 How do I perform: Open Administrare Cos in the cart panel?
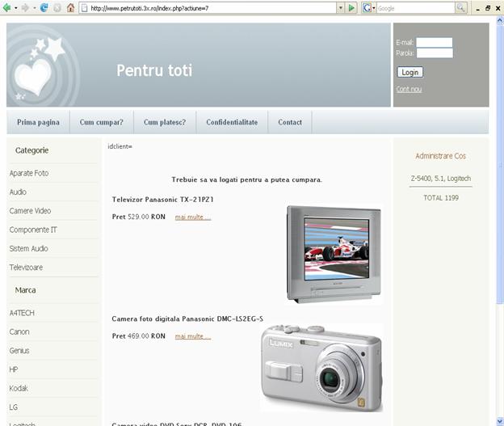[440, 156]
